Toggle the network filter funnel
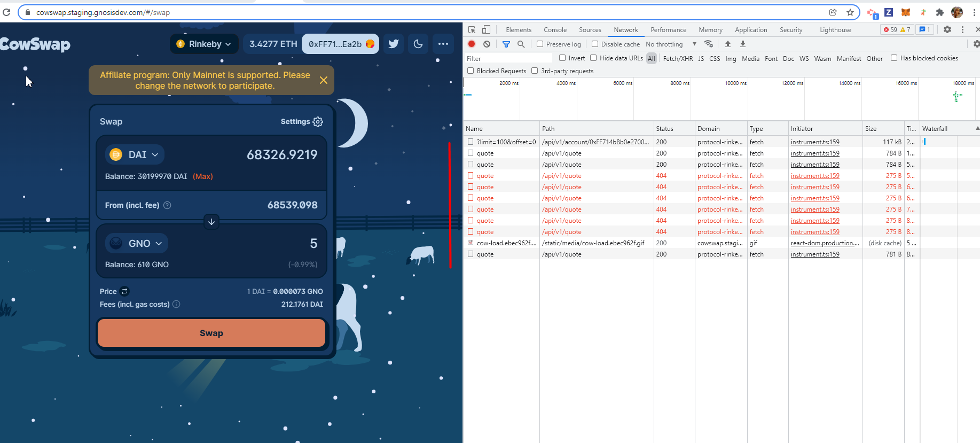The height and width of the screenshot is (443, 980). click(506, 44)
